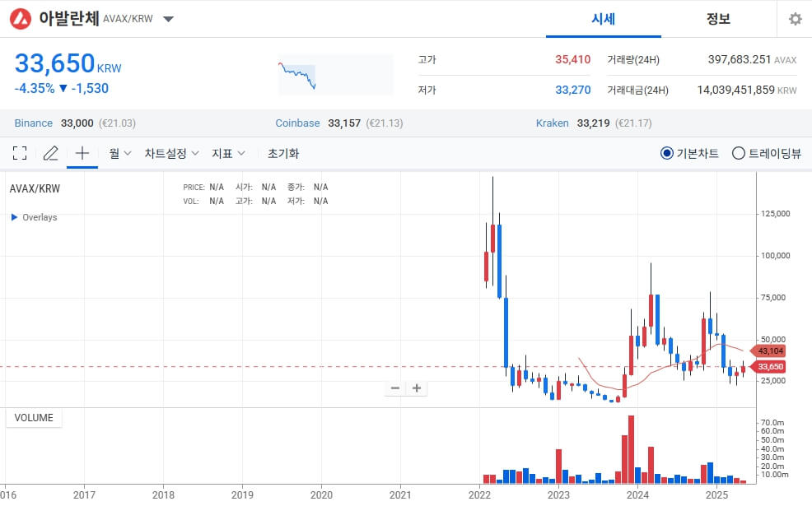This screenshot has width=812, height=506.
Task: Open the 월 timeframe dropdown
Action: click(x=119, y=153)
